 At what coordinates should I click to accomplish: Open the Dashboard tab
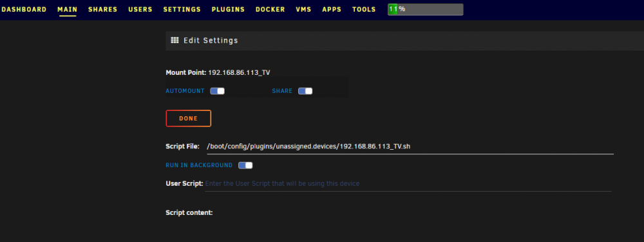(x=24, y=10)
